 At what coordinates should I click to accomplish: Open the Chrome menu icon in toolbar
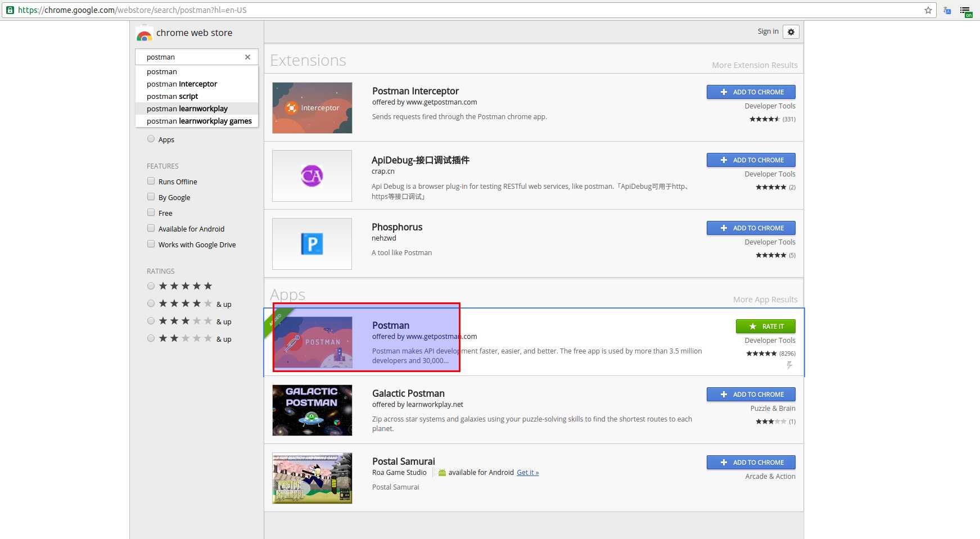(965, 11)
